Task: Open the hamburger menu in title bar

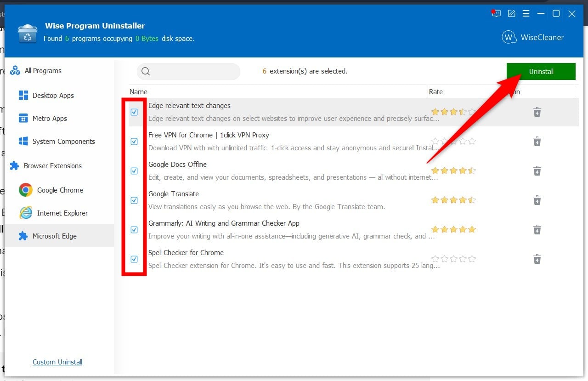Action: tap(526, 14)
